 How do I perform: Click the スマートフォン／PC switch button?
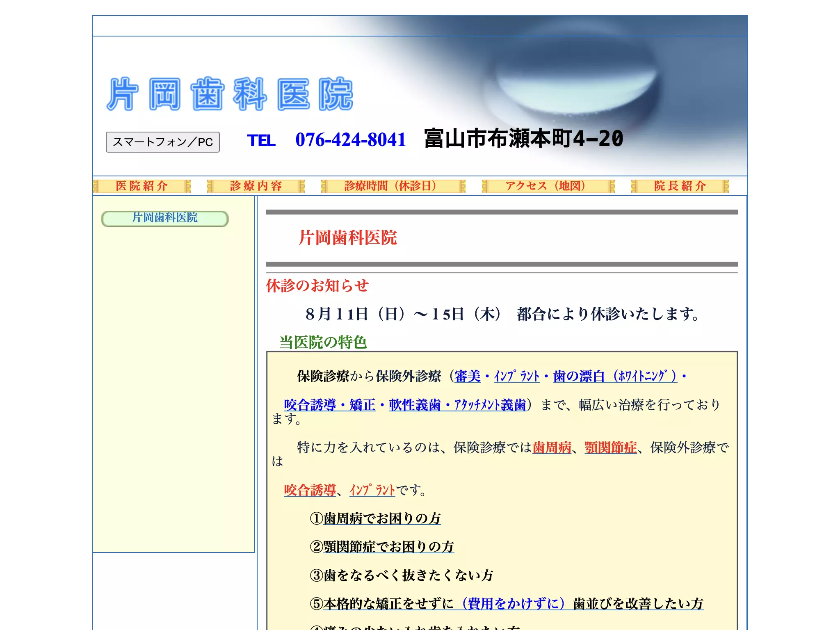tap(163, 142)
